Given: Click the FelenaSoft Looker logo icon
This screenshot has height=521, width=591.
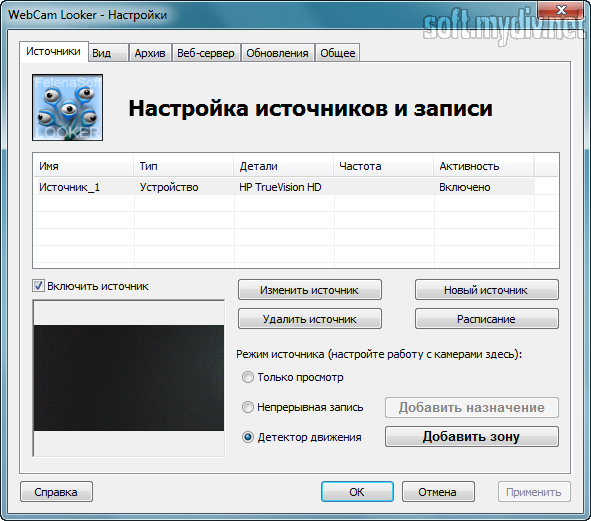Looking at the screenshot, I should [x=67, y=107].
